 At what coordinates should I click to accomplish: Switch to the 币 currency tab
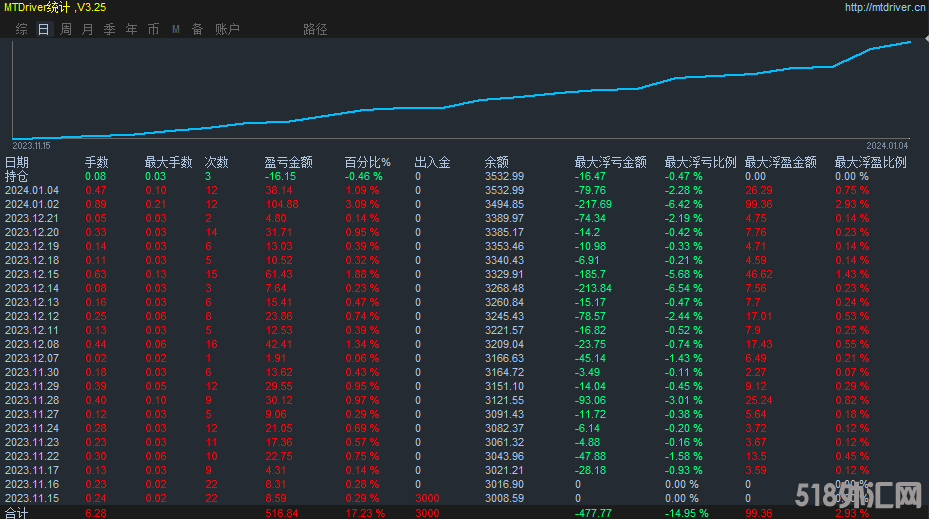coord(153,29)
